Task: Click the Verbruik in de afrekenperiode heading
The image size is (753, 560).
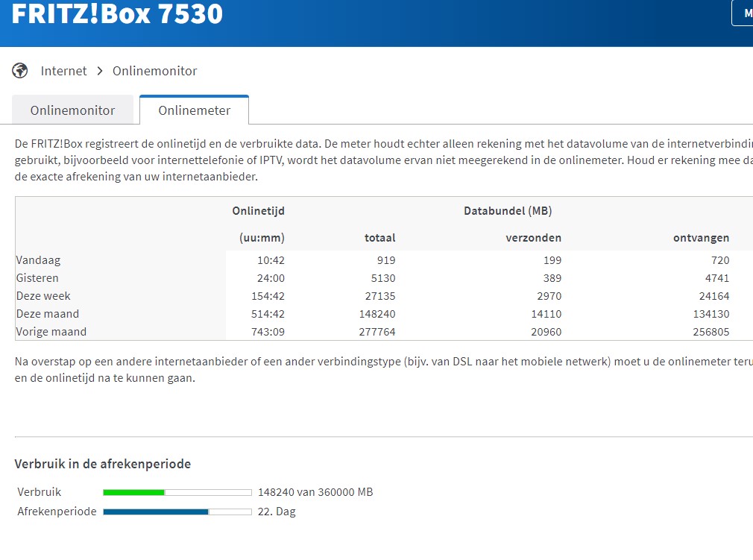Action: [102, 464]
